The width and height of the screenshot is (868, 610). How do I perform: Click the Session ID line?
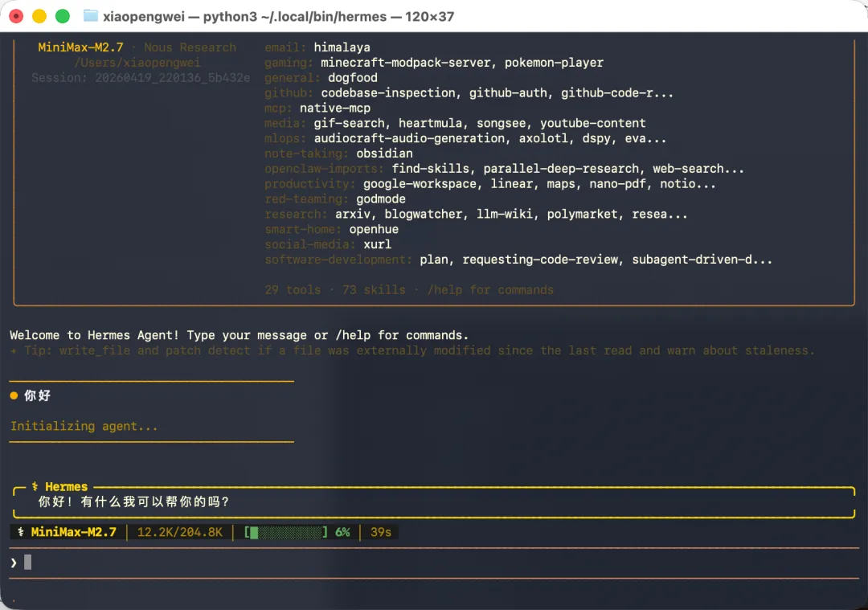click(141, 77)
